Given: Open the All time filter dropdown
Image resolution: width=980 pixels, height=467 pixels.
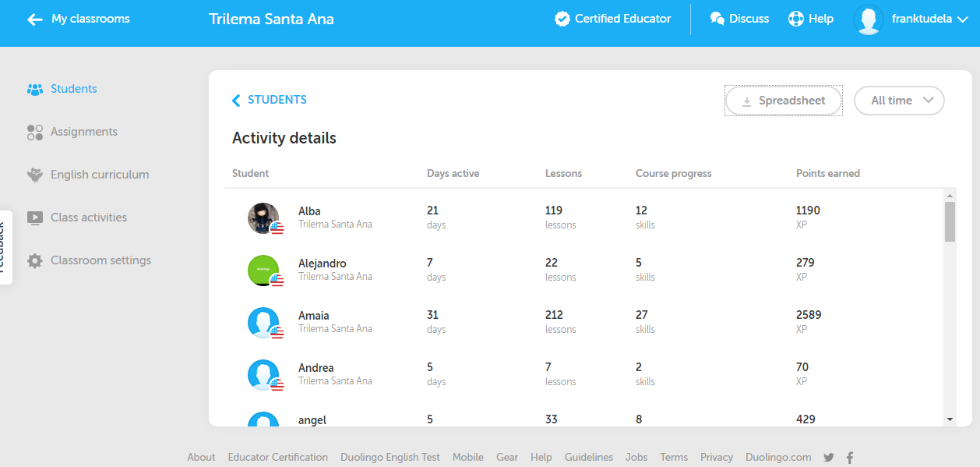Looking at the screenshot, I should point(899,100).
